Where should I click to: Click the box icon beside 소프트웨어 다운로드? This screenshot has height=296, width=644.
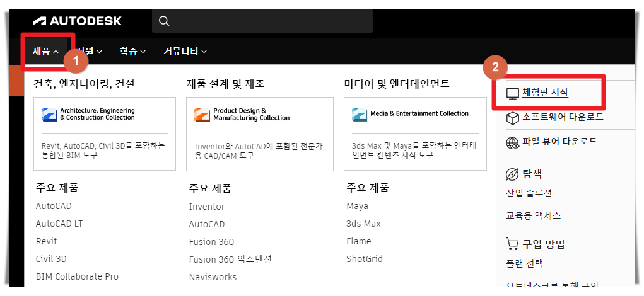tap(513, 118)
